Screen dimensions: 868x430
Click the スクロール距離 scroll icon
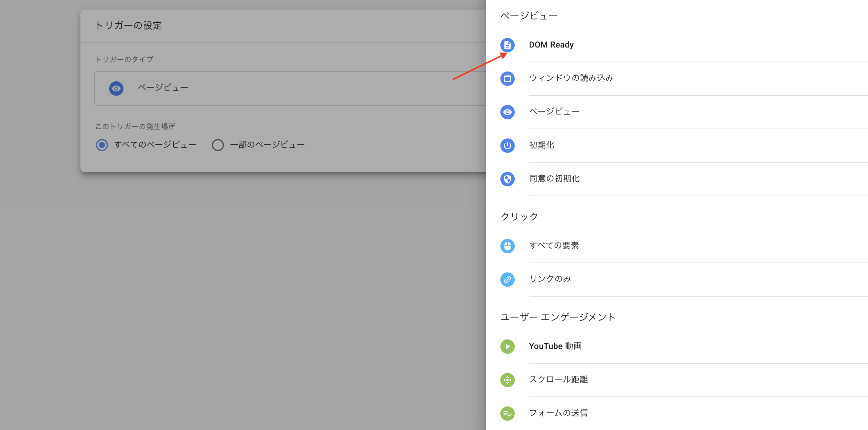(507, 380)
